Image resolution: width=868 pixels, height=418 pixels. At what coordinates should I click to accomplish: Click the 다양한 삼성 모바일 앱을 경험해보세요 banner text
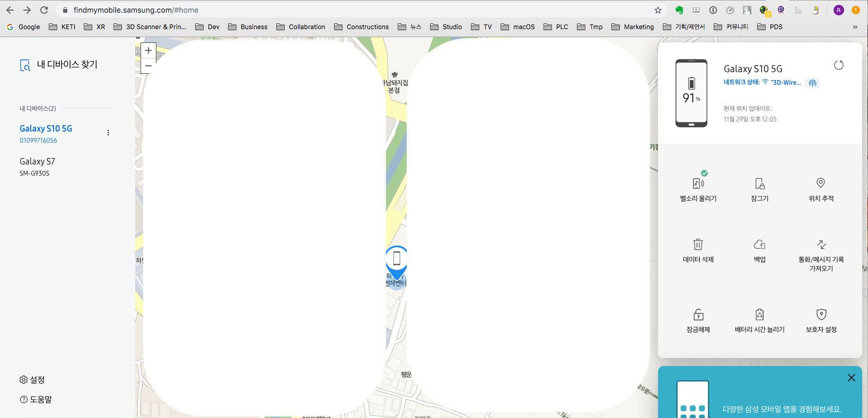click(x=782, y=410)
